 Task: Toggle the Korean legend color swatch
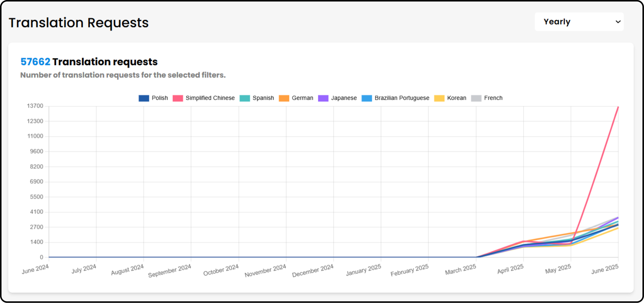point(439,98)
